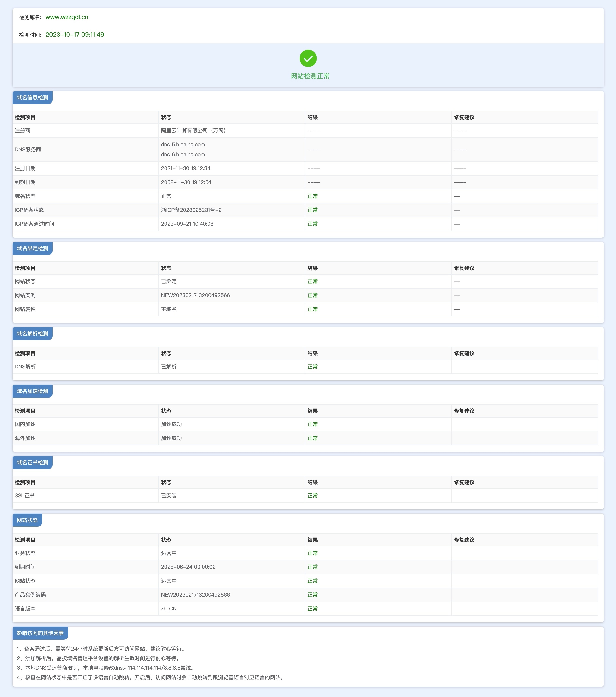Click 正常 result in 海外加速 row
616x697 pixels.
pos(312,438)
